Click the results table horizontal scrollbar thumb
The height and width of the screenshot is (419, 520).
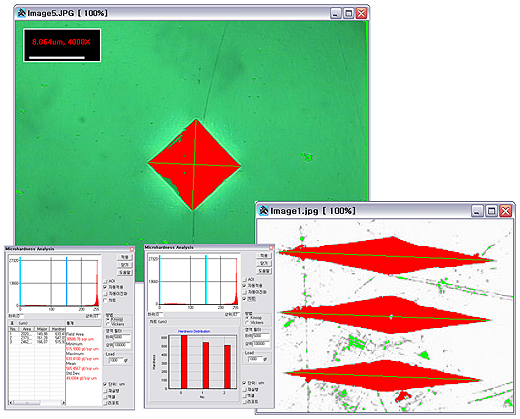(27, 403)
